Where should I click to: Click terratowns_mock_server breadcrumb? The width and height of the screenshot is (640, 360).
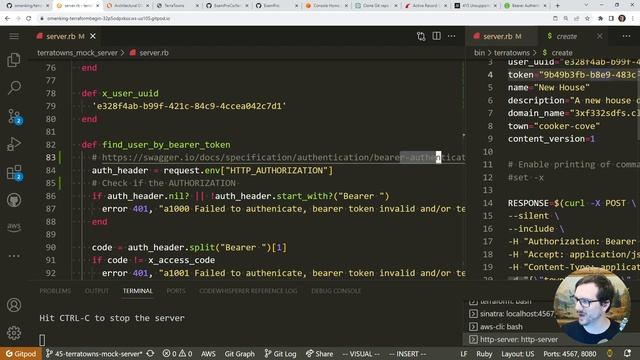pyautogui.click(x=77, y=53)
